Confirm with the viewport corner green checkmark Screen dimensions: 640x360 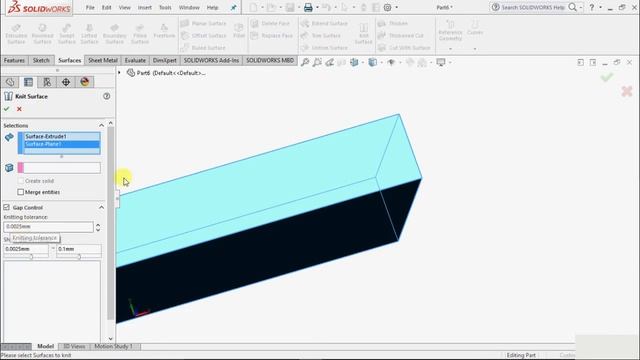(x=607, y=77)
